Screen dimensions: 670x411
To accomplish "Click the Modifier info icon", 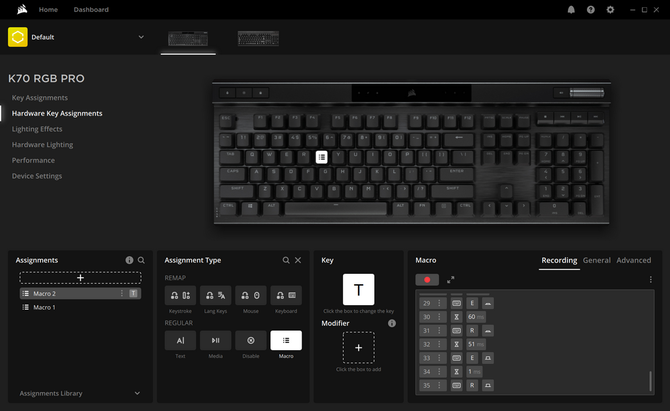I will click(391, 323).
